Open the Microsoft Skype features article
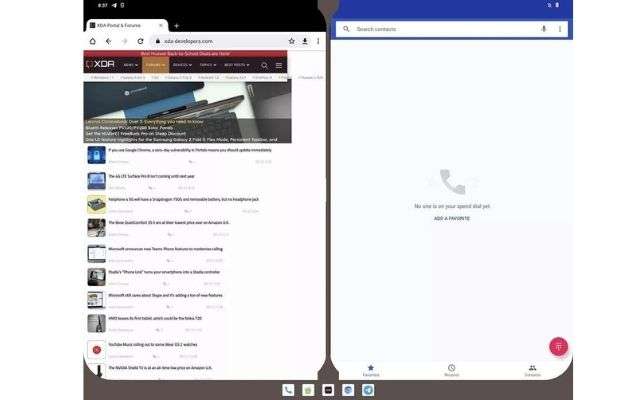This screenshot has width=640, height=400. click(x=165, y=295)
